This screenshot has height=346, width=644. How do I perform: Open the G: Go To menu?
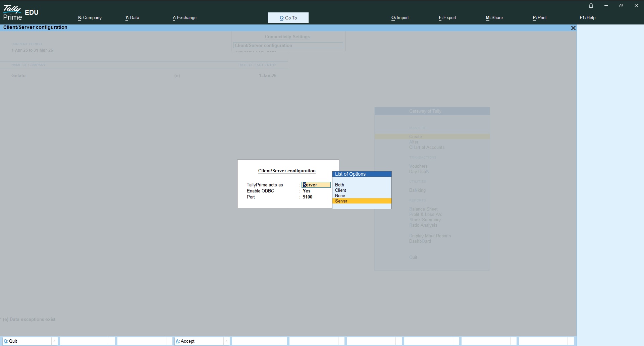[288, 18]
